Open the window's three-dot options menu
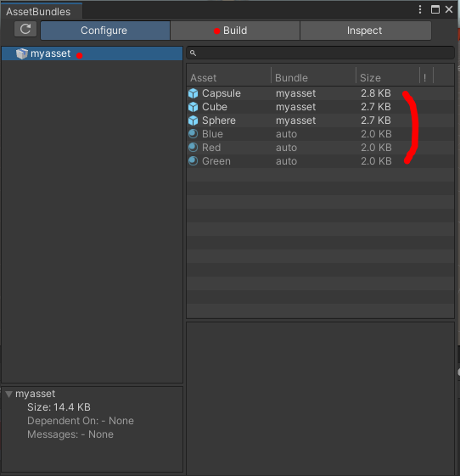 tap(420, 9)
